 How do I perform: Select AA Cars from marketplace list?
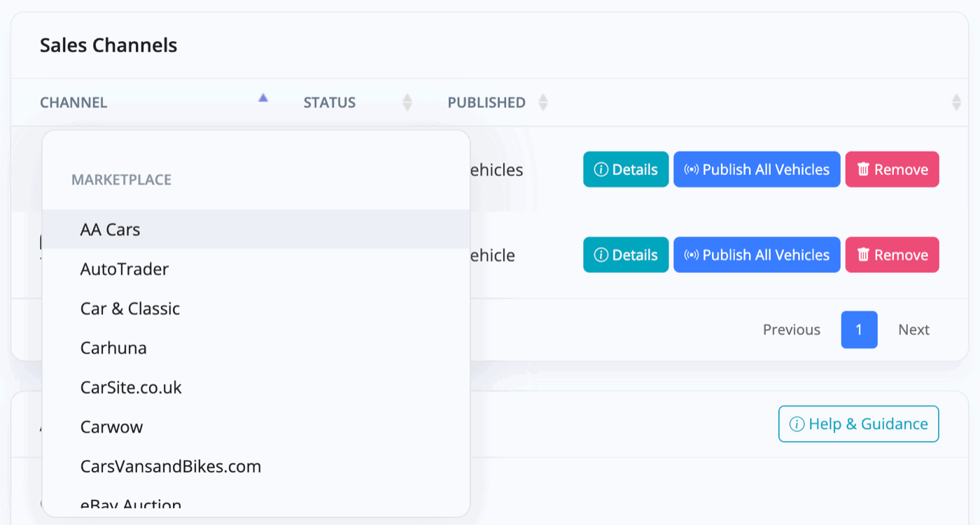256,230
